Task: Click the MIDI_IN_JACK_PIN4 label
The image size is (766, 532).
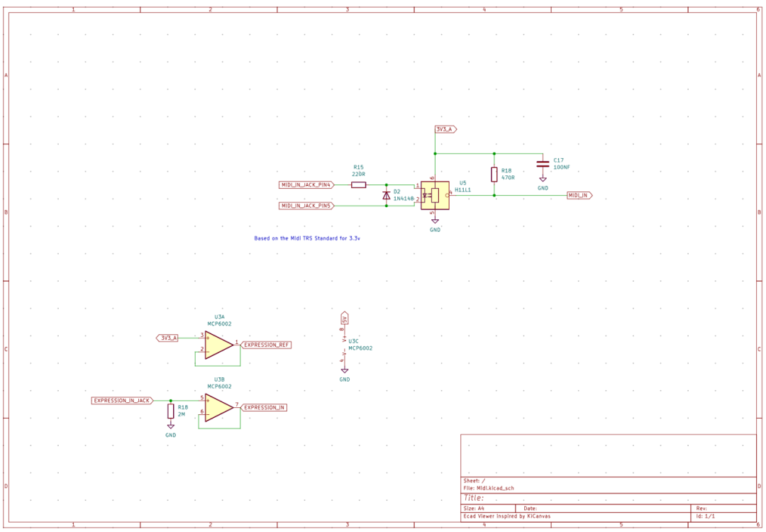Action: pyautogui.click(x=307, y=185)
